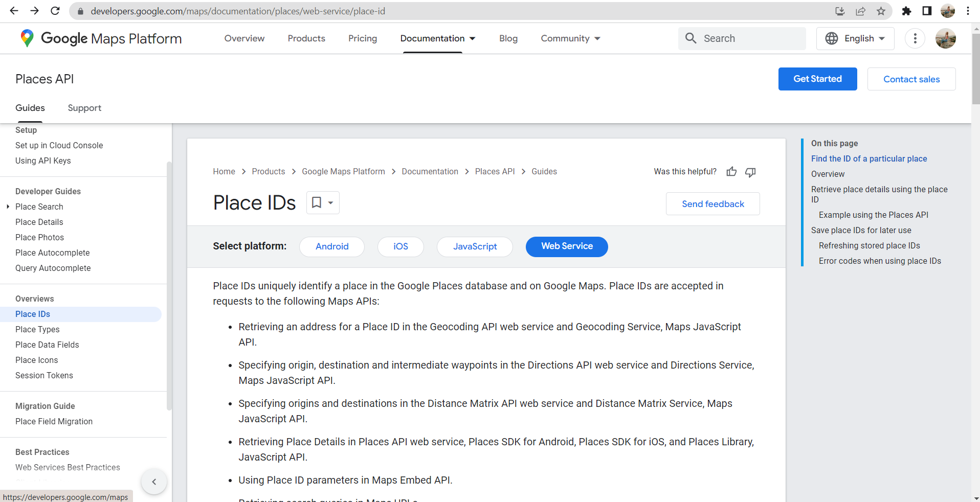
Task: Click the Search input field
Action: (742, 38)
